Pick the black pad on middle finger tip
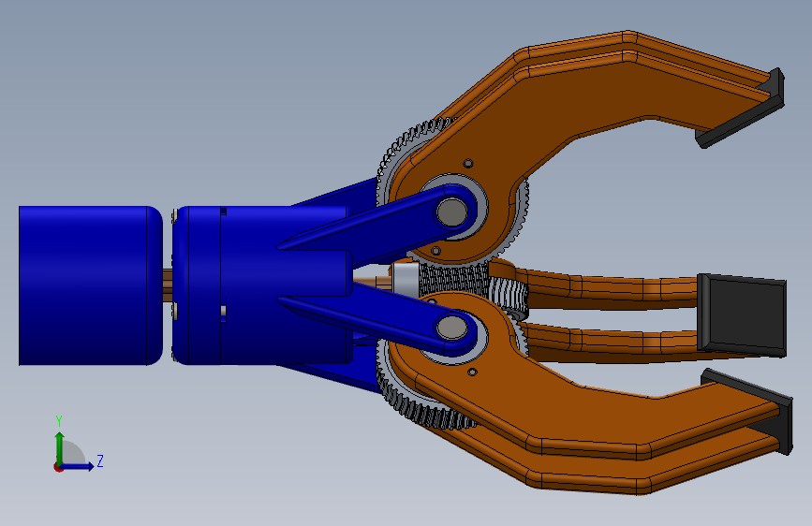This screenshot has height=526, width=812. 743,314
